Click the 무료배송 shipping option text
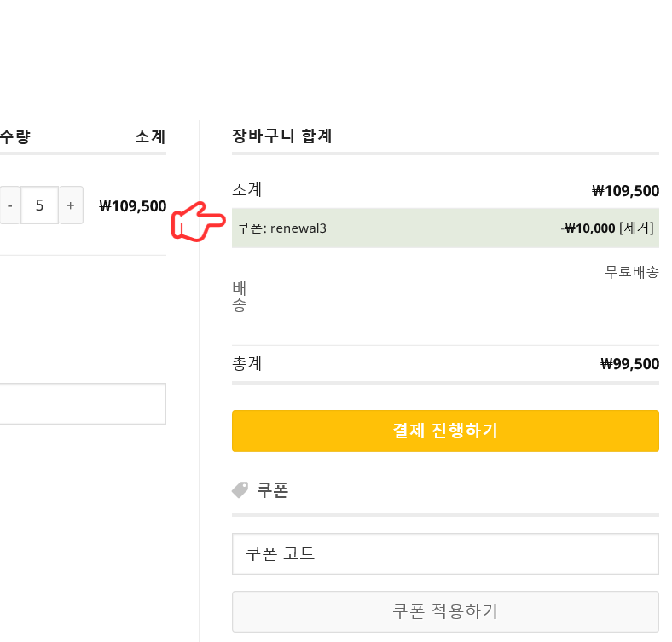Screen dimensions: 672x642 pyautogui.click(x=632, y=272)
